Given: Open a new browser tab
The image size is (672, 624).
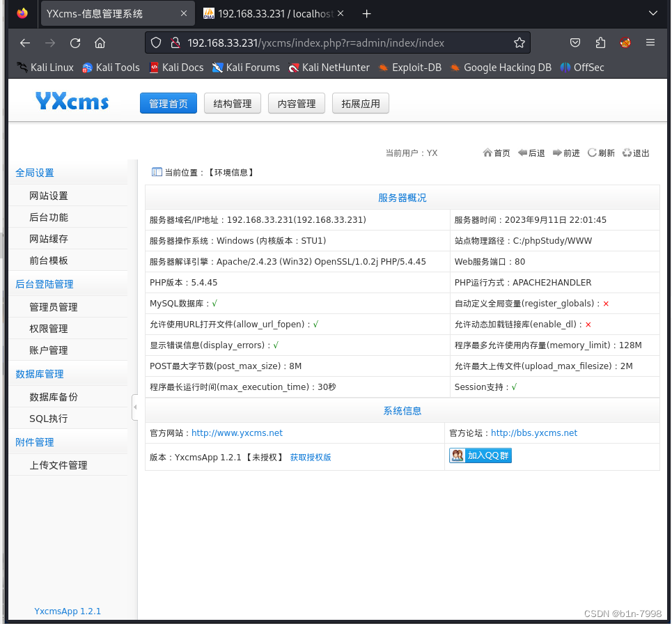Looking at the screenshot, I should coord(366,14).
